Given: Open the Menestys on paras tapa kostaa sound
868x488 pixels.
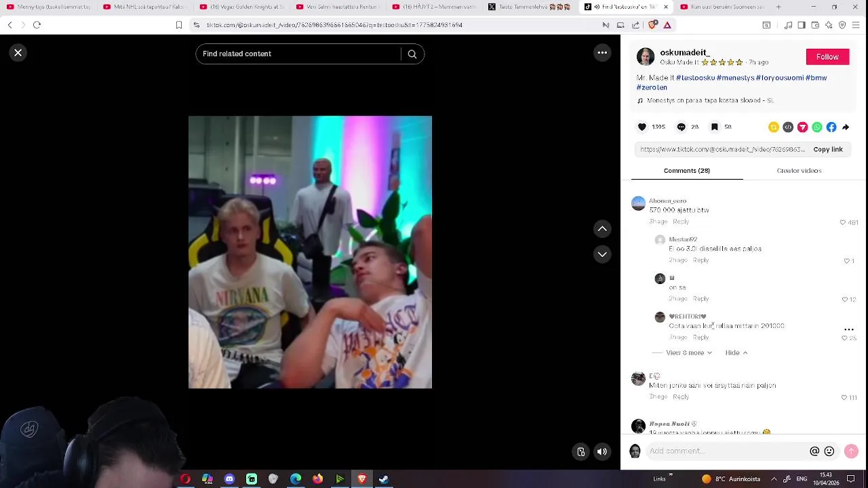Looking at the screenshot, I should point(710,100).
